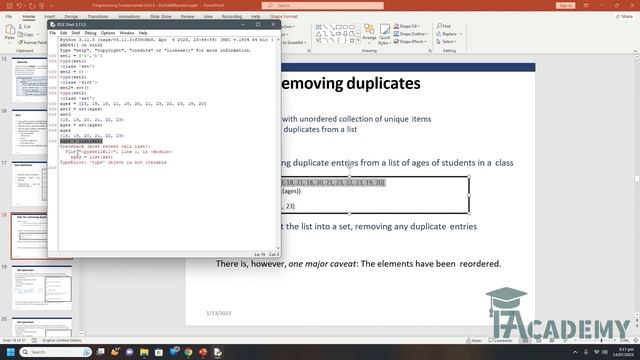The height and width of the screenshot is (360, 640).
Task: Open Task View on the taskbar
Action: (x=100, y=352)
